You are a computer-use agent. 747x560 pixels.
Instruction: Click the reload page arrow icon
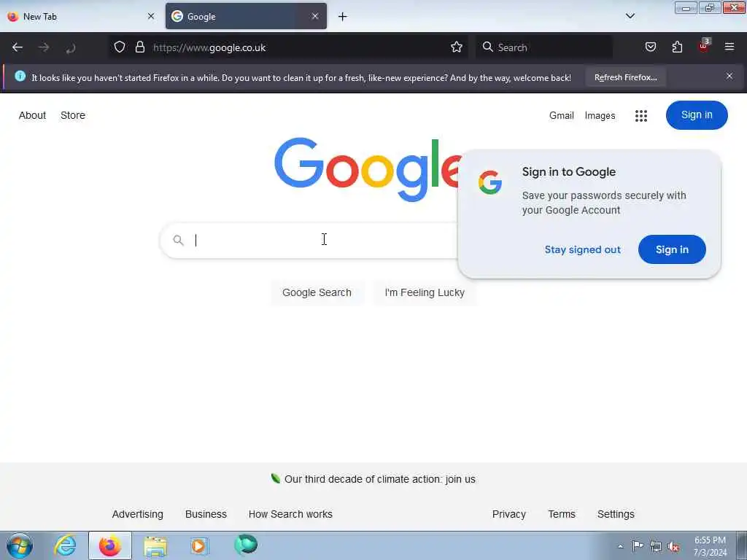(x=71, y=47)
